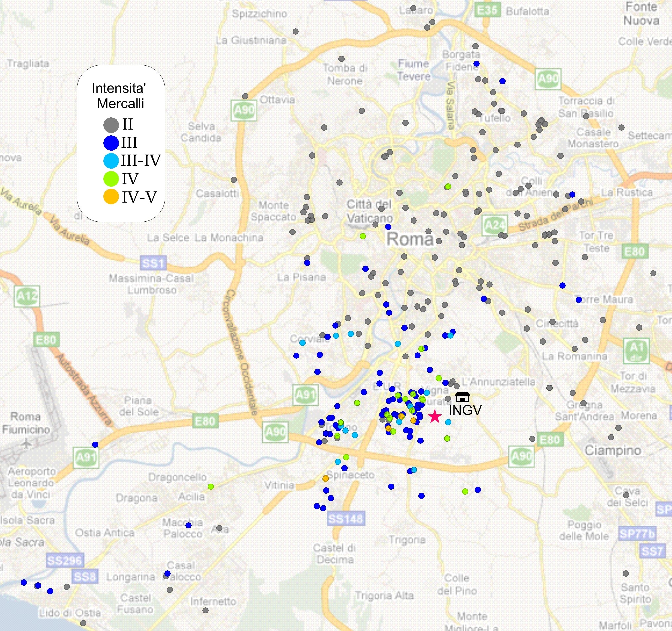This screenshot has width=672, height=631.
Task: Select the "Ostia Antica" label
Action: (x=105, y=533)
